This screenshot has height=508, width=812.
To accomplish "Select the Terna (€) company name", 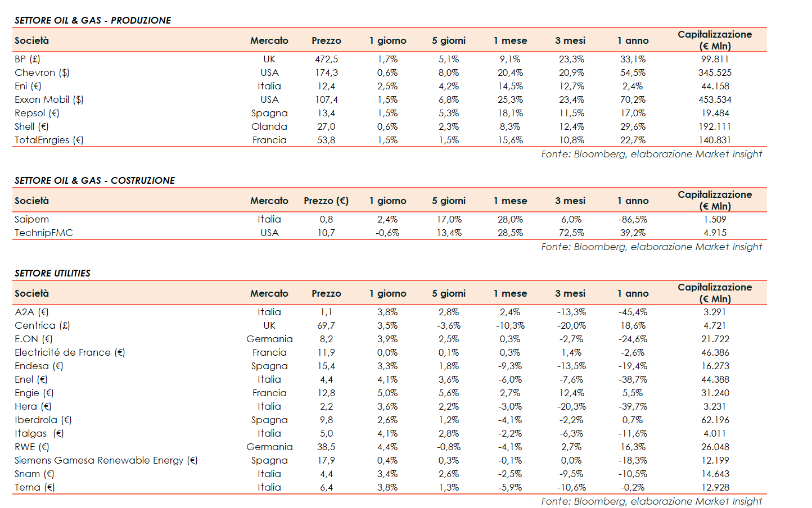I will pyautogui.click(x=34, y=487).
